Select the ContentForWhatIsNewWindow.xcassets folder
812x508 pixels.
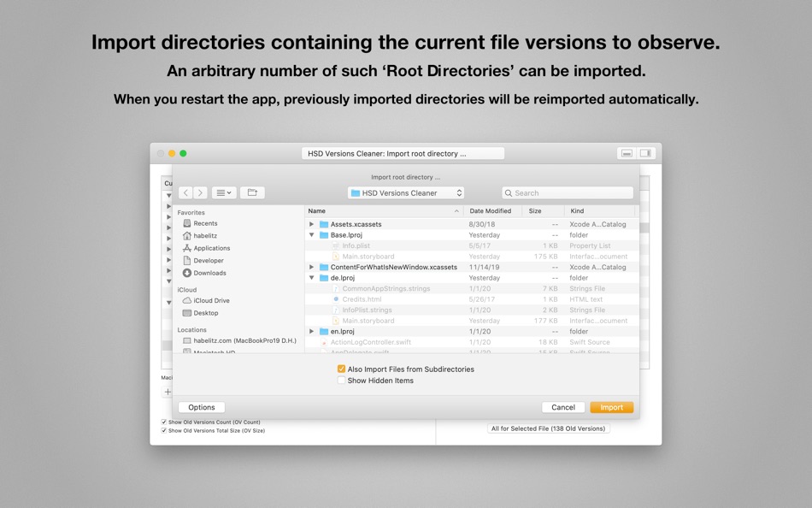472,267
